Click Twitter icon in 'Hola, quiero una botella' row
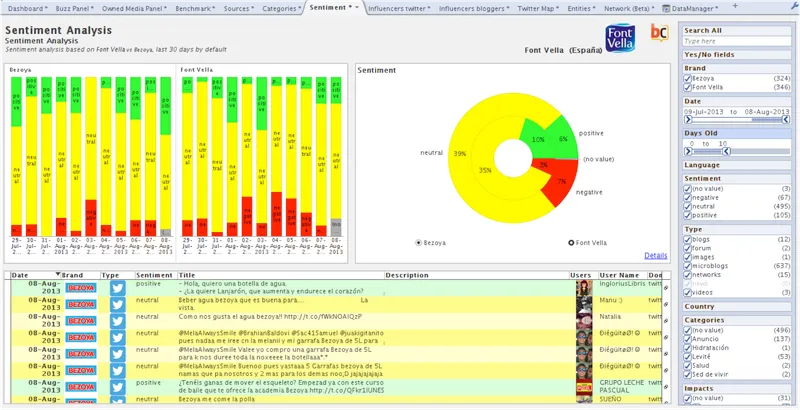 (x=118, y=288)
